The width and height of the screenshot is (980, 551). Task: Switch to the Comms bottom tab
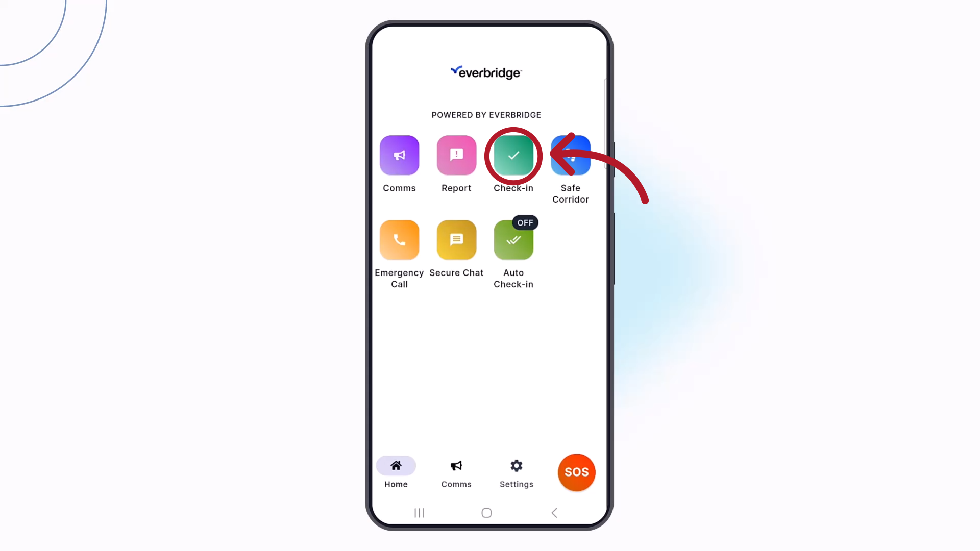[x=456, y=473]
